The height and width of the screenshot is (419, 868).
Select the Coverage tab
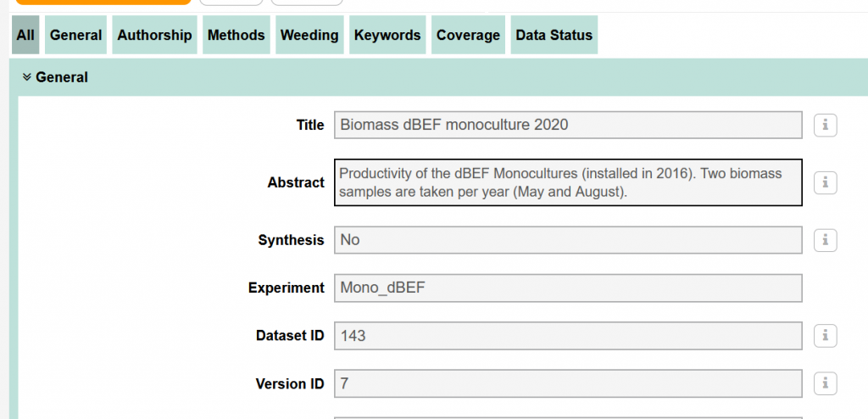(468, 35)
